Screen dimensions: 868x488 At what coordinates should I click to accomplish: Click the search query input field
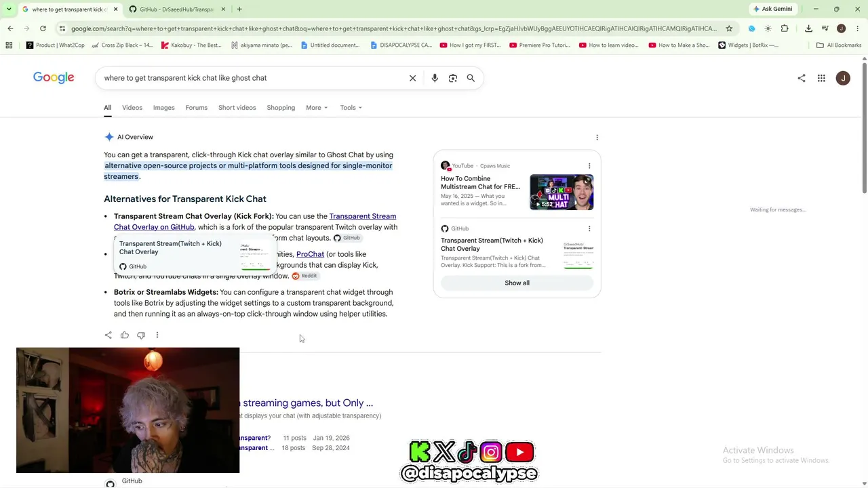(254, 78)
